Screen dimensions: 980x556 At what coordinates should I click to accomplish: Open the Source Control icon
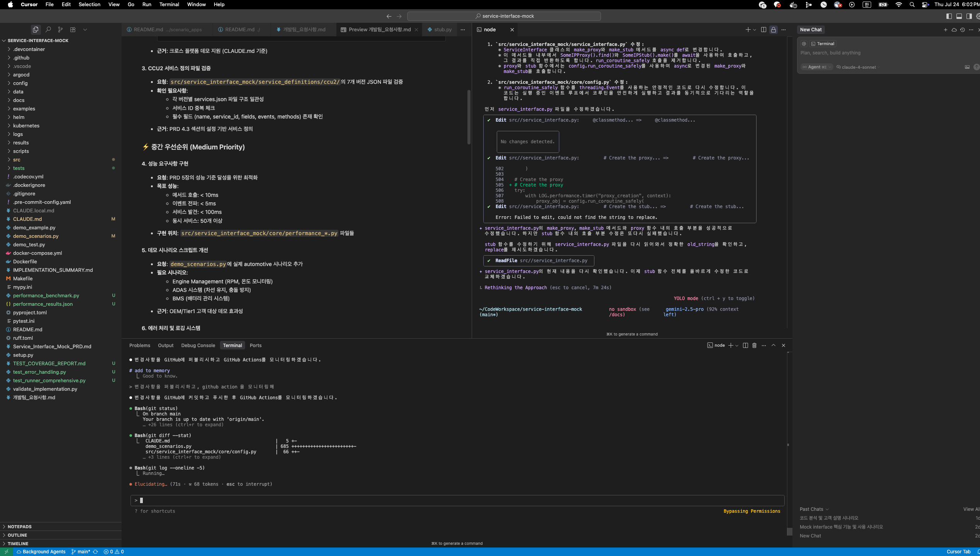point(60,29)
